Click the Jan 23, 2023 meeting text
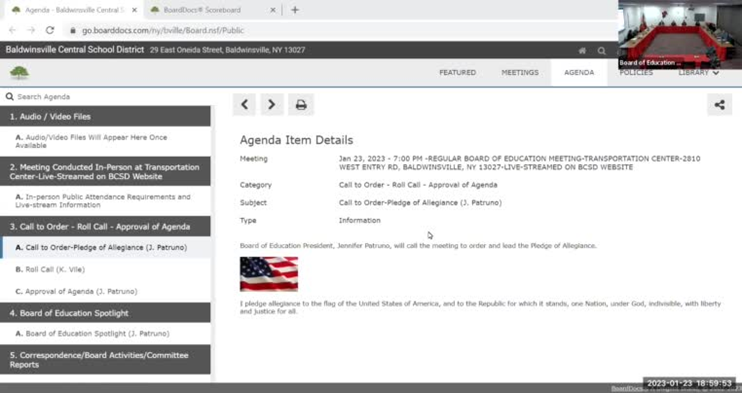This screenshot has width=742, height=393. point(519,163)
